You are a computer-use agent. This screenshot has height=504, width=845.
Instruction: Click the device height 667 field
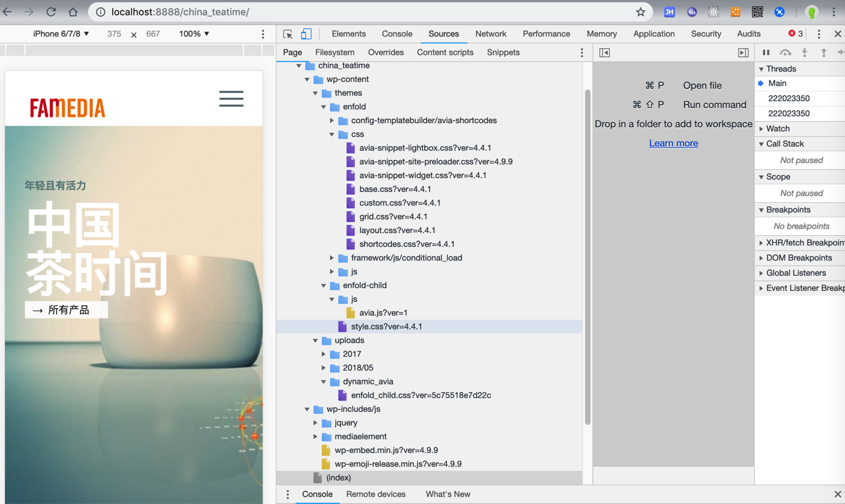[x=153, y=34]
